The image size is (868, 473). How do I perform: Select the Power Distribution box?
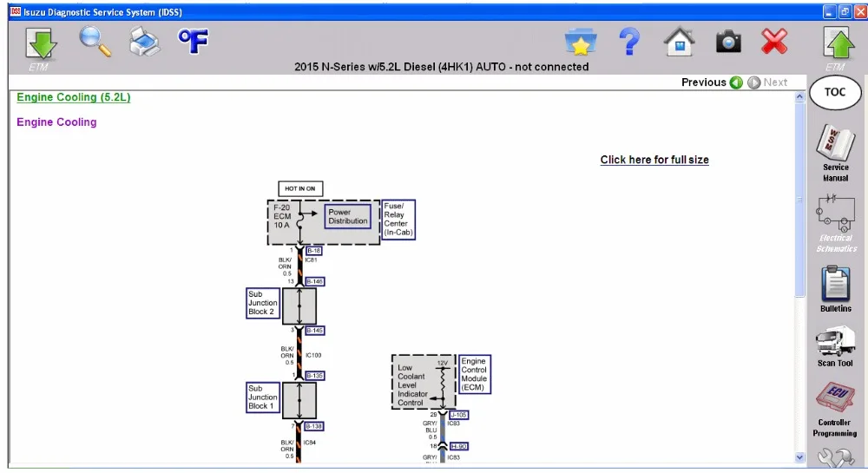pos(348,216)
